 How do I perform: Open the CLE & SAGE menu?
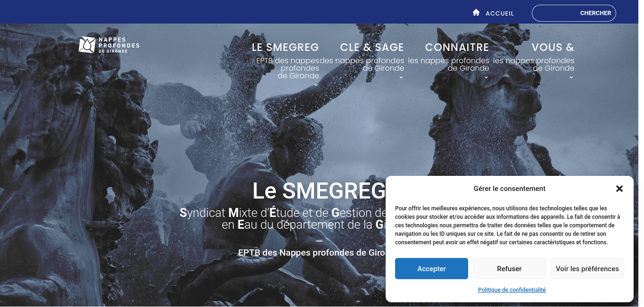(372, 47)
